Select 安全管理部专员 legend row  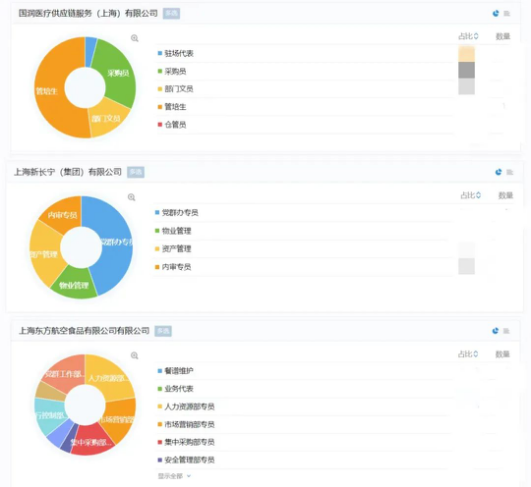[x=334, y=460]
